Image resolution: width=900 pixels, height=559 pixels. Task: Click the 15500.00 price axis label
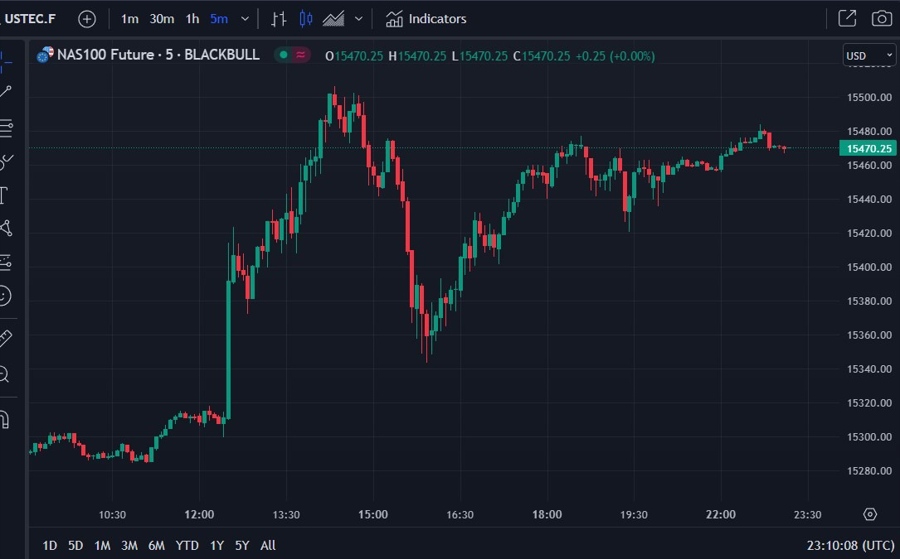[x=869, y=97]
